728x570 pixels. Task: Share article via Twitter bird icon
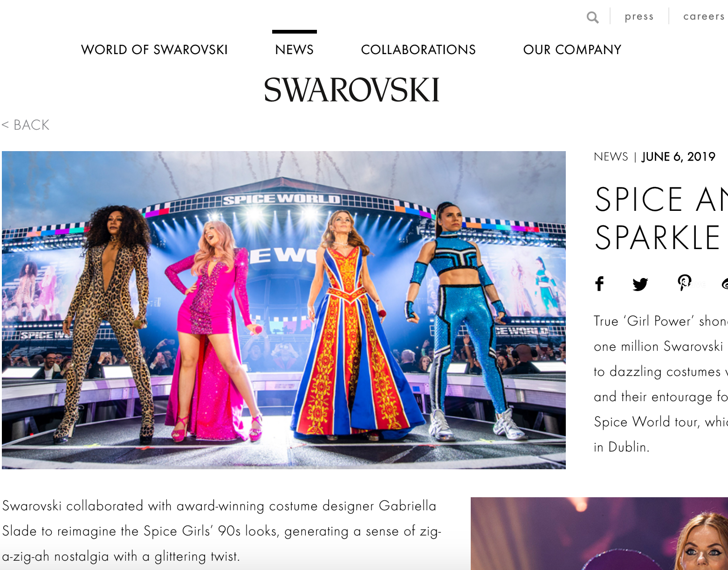640,284
